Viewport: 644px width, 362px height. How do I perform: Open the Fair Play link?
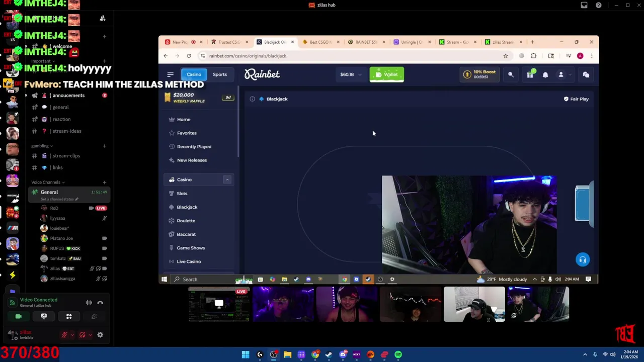[x=576, y=99]
